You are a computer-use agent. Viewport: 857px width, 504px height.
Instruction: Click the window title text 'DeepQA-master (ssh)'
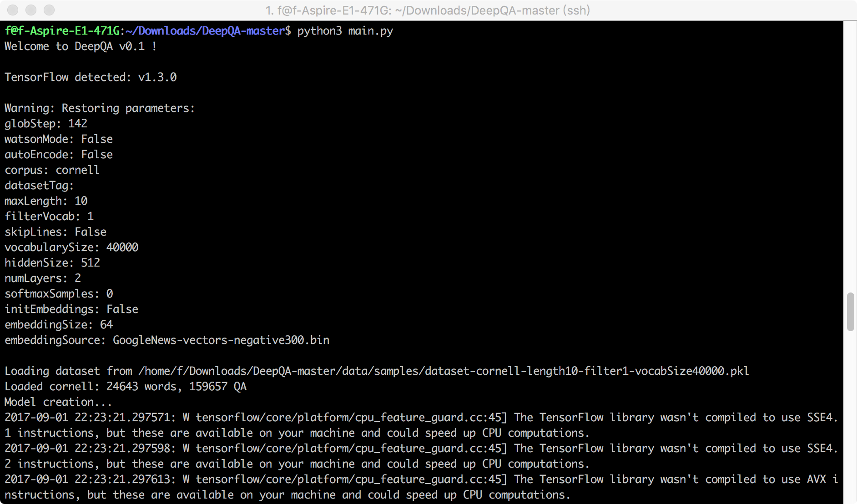pos(530,10)
